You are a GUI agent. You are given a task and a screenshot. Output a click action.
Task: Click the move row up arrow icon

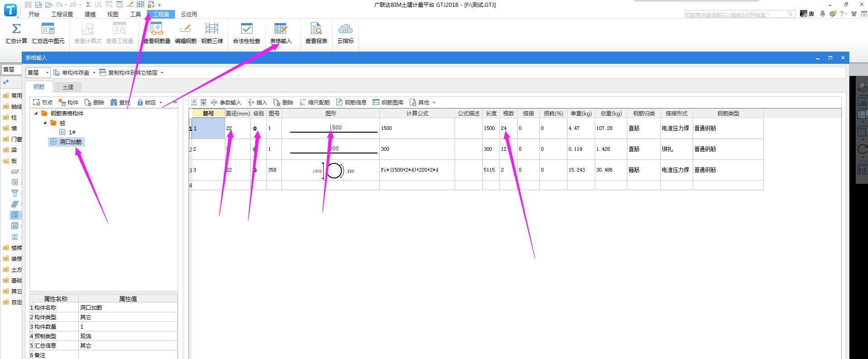[x=194, y=102]
